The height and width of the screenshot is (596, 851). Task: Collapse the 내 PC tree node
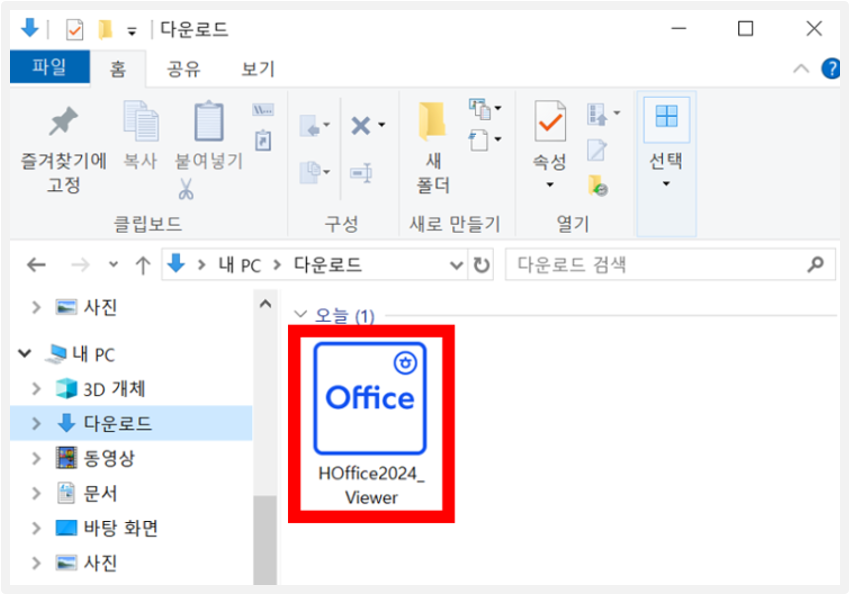click(23, 353)
